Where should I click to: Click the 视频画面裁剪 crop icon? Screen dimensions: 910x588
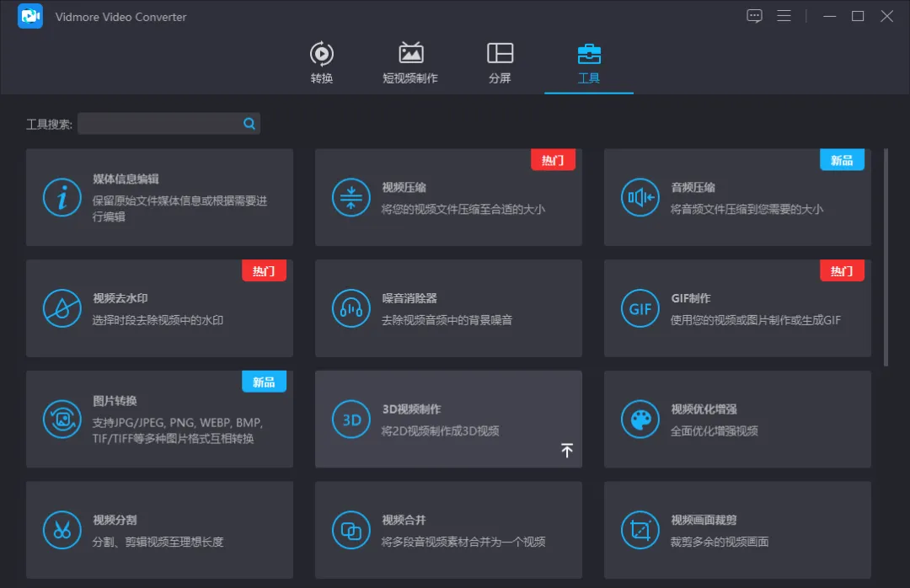[x=640, y=530]
